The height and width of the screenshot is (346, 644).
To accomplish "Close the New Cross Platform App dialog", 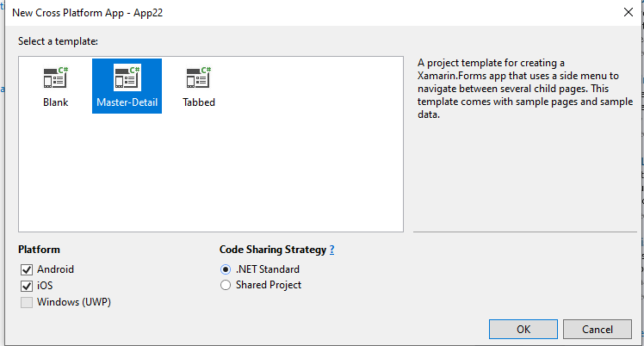I will click(x=629, y=12).
